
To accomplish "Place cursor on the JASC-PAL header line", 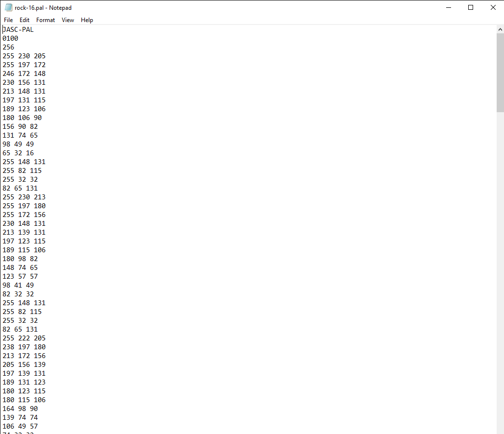I will coord(18,29).
